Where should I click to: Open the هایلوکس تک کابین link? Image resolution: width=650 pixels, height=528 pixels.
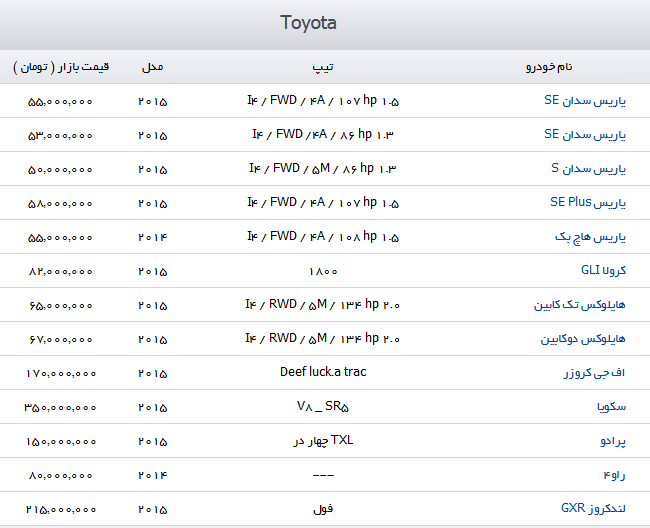[580, 305]
